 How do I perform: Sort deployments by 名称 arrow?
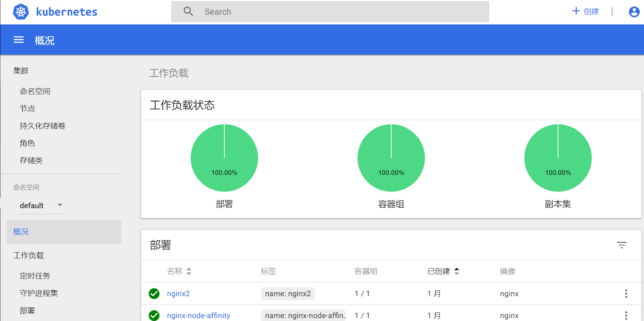pos(189,271)
